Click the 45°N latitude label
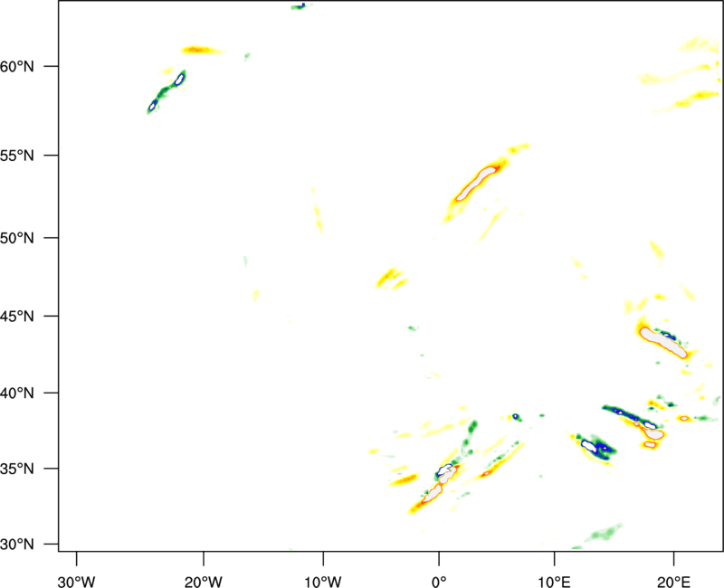The image size is (724, 588). tap(17, 317)
